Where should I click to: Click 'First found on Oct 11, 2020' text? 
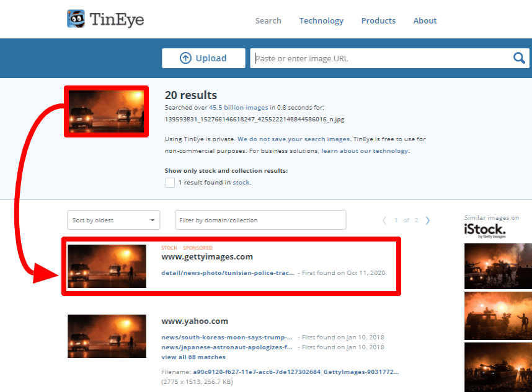(x=344, y=272)
